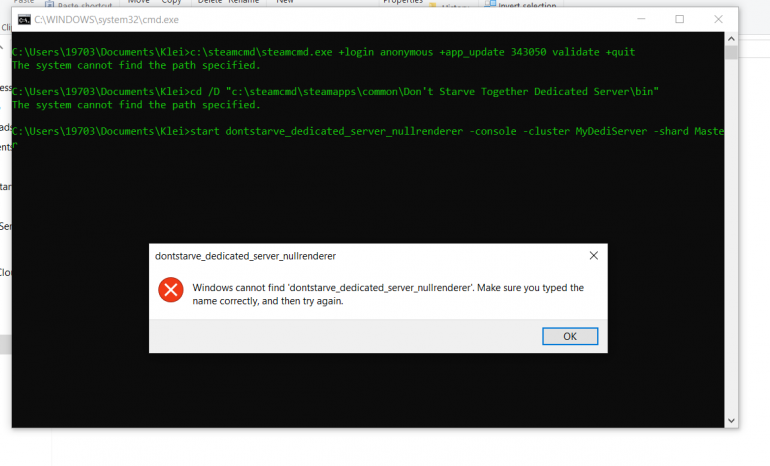Close the cmd.exe window
Screen dimensions: 770x466
718,19
